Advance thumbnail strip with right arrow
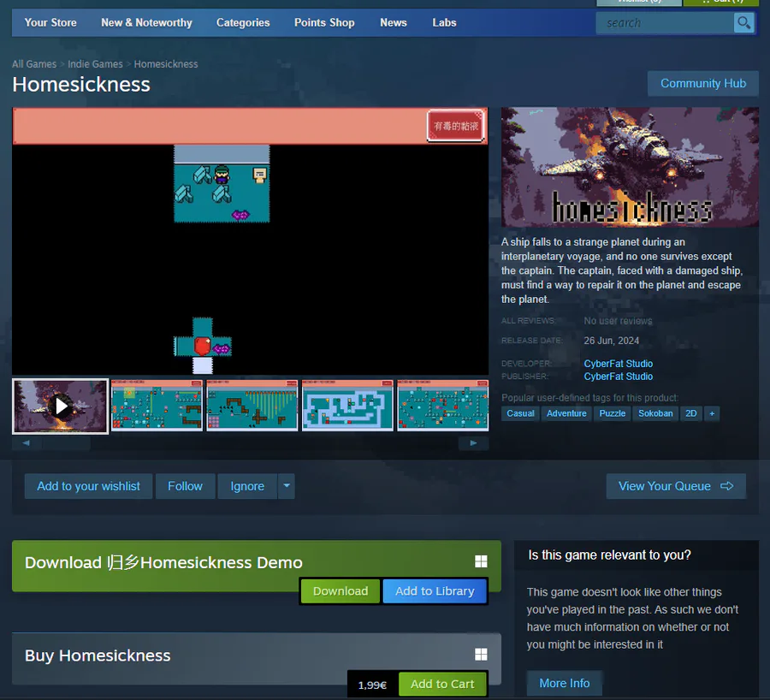The width and height of the screenshot is (770, 700). click(x=473, y=443)
